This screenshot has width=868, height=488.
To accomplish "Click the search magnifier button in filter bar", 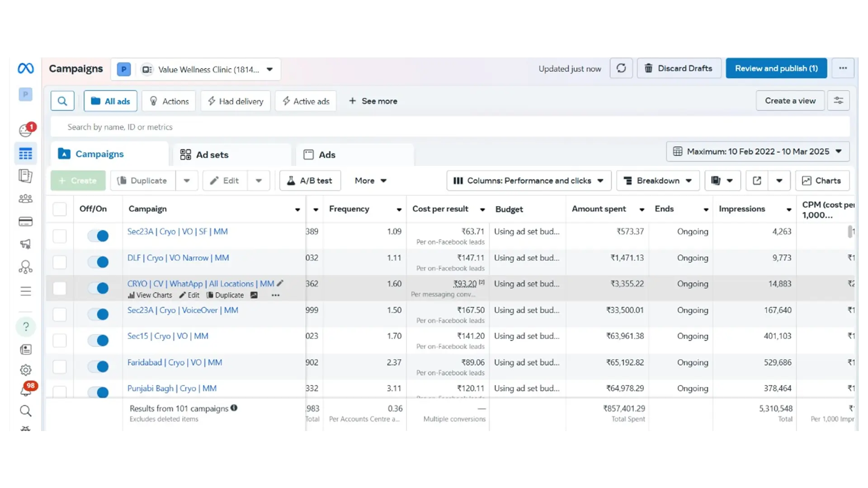I will click(62, 101).
